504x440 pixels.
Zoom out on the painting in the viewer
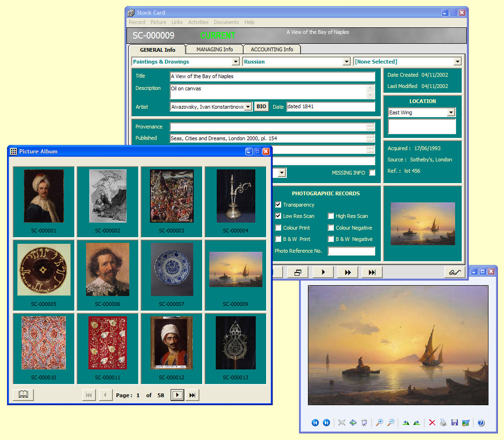pyautogui.click(x=391, y=423)
